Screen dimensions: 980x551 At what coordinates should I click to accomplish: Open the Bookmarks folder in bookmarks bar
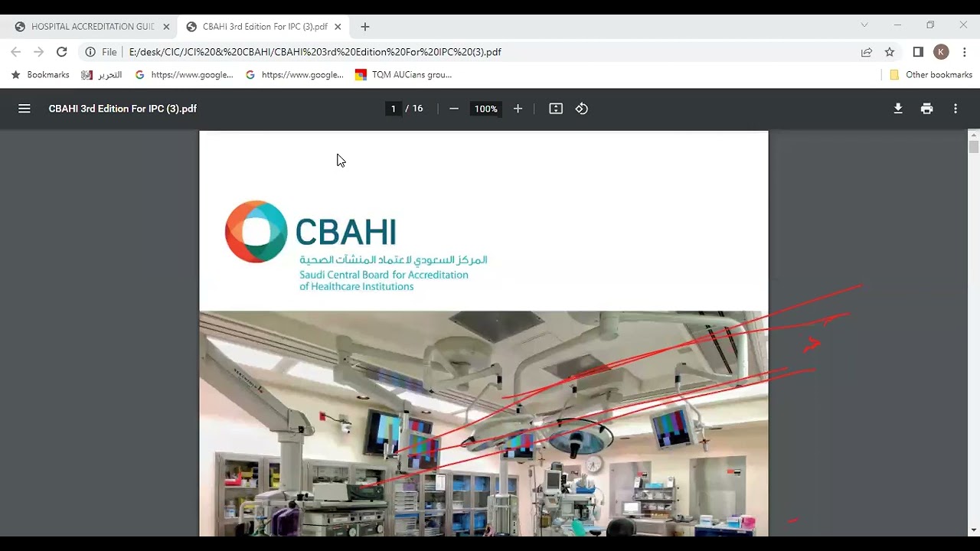pyautogui.click(x=40, y=75)
